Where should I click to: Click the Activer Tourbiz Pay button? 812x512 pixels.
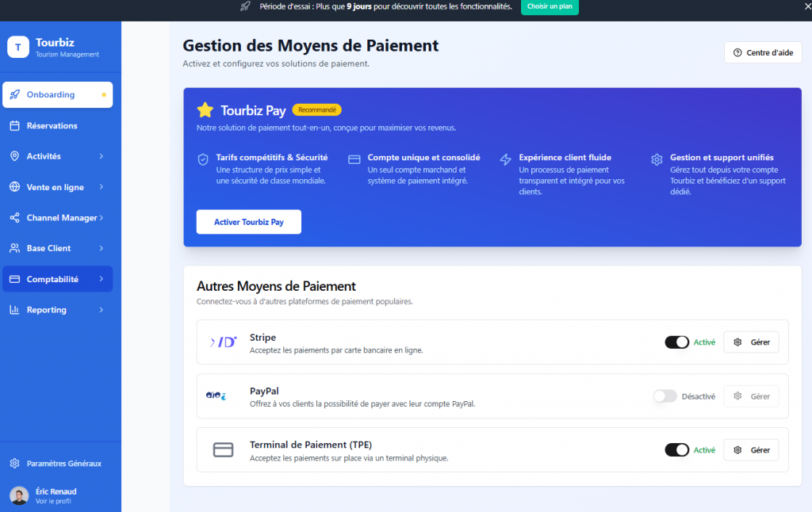pyautogui.click(x=248, y=222)
